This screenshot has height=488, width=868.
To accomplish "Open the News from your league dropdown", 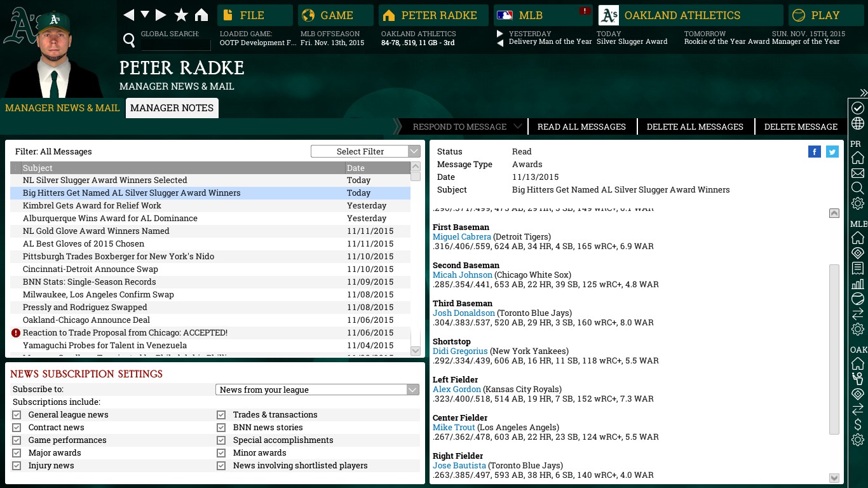I will [x=317, y=390].
